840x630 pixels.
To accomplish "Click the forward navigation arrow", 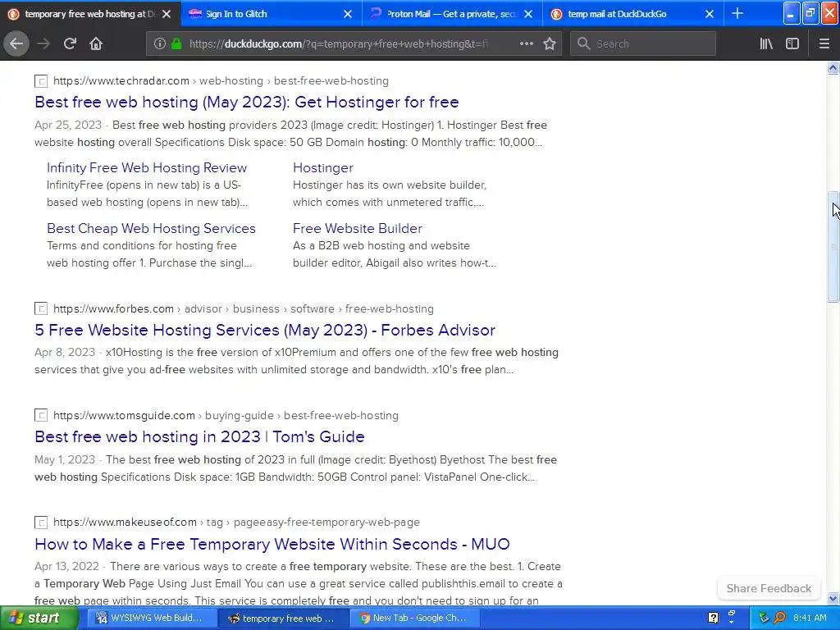I will coord(43,43).
